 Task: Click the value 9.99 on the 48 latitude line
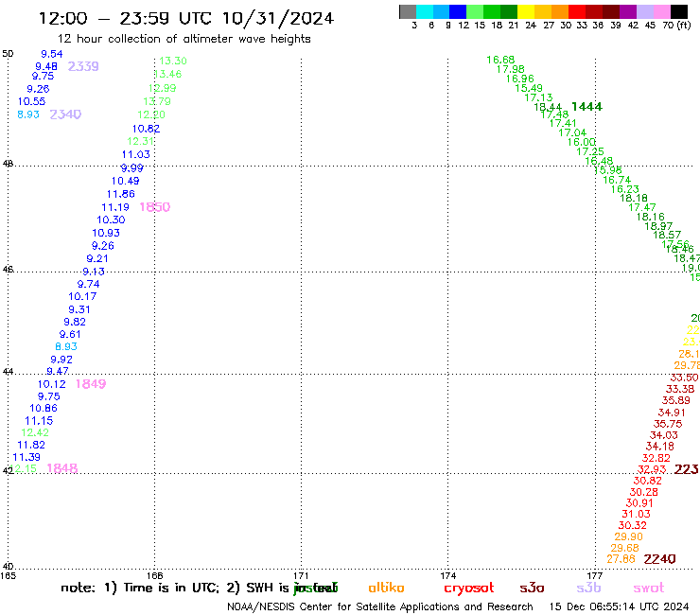[x=131, y=167]
